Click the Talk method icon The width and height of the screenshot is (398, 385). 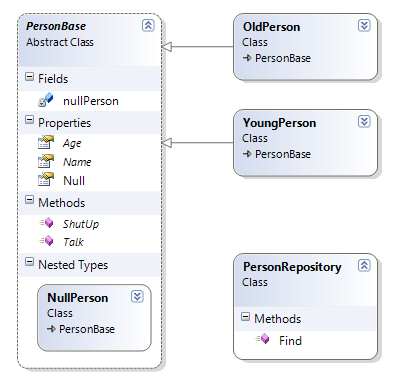pos(46,241)
